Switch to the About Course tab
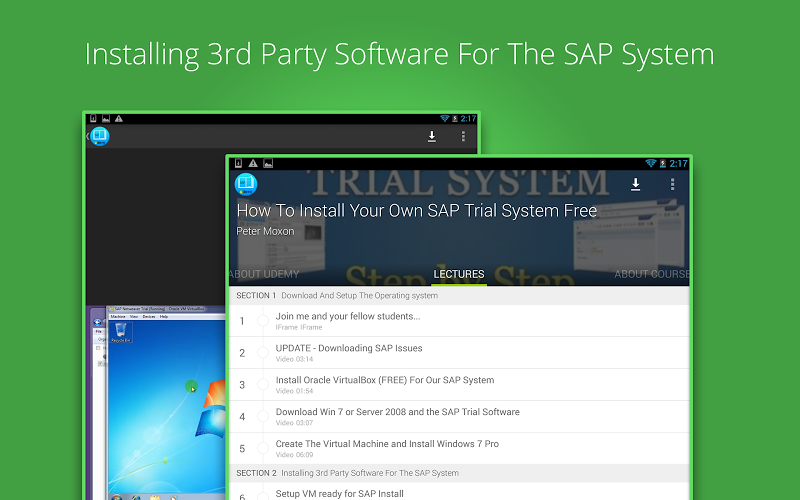Image resolution: width=800 pixels, height=500 pixels. pyautogui.click(x=652, y=274)
